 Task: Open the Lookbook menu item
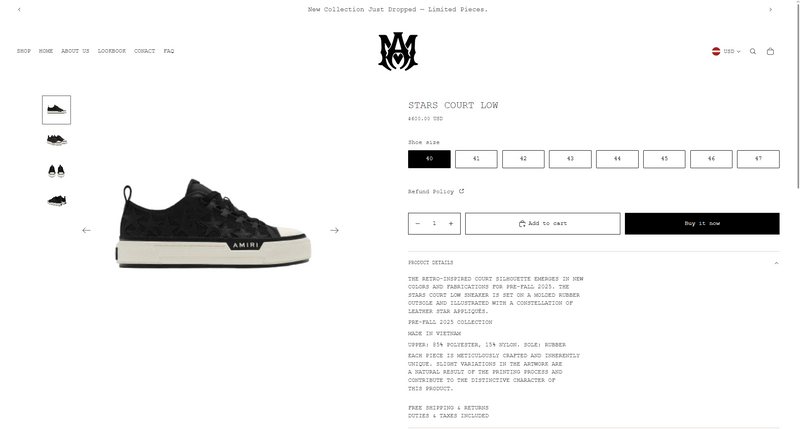(x=112, y=51)
